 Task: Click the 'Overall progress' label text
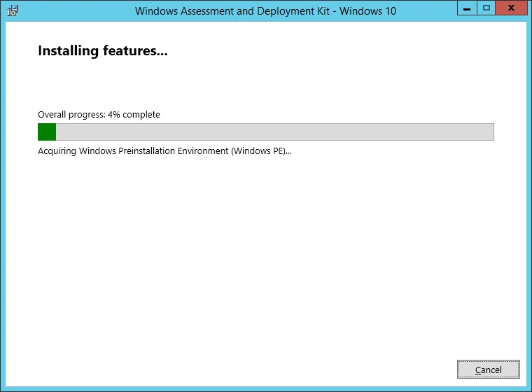(71, 114)
